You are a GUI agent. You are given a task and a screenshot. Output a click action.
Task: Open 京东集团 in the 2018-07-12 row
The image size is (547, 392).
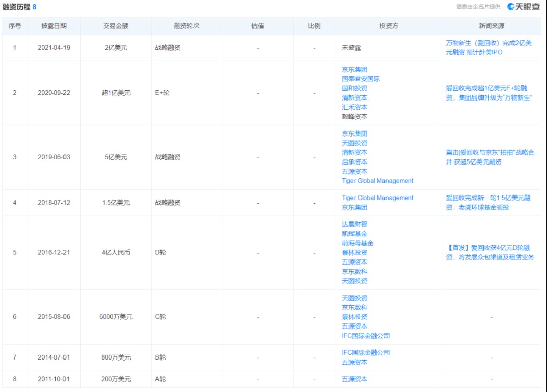pyautogui.click(x=355, y=207)
